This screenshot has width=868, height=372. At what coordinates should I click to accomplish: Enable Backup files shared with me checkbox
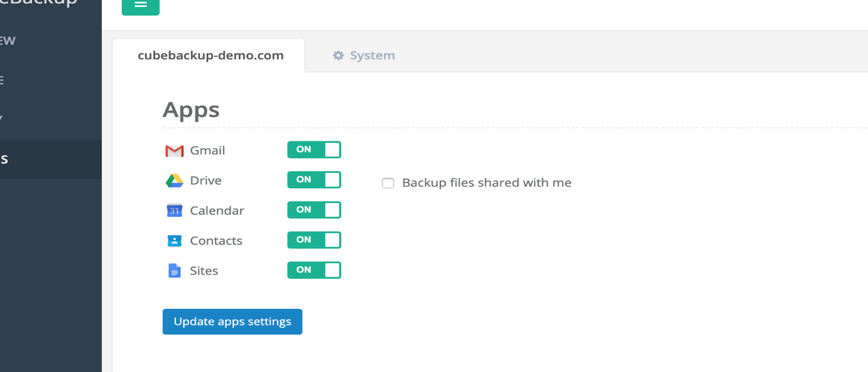tap(388, 183)
